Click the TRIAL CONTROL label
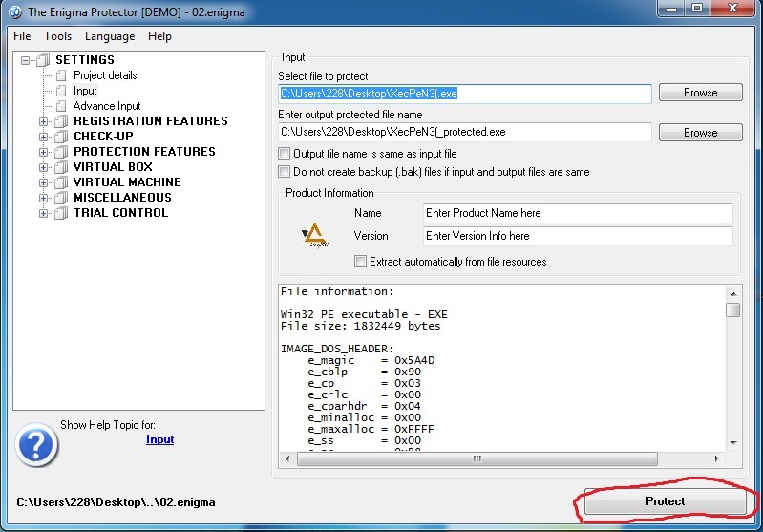The height and width of the screenshot is (532, 763). (120, 213)
